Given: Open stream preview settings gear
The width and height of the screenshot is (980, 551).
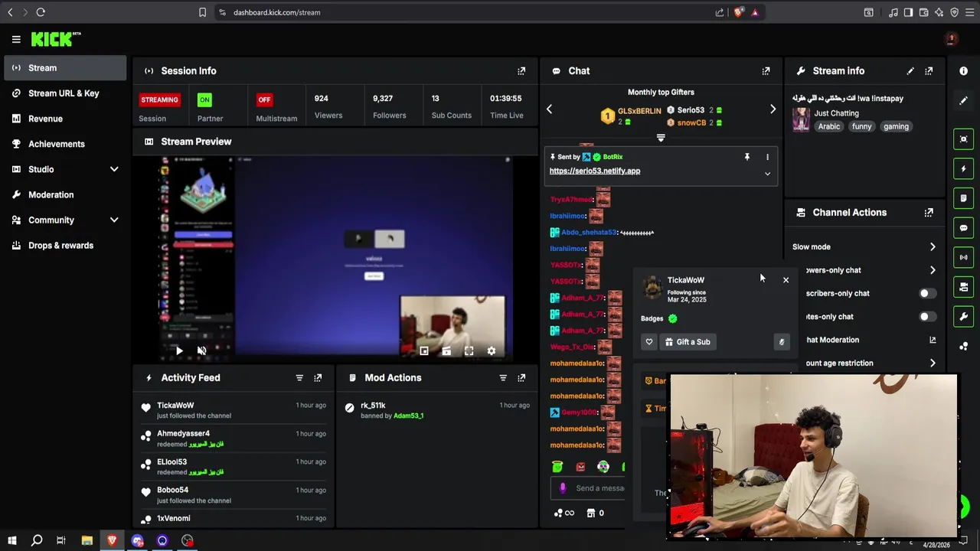Looking at the screenshot, I should click(492, 351).
